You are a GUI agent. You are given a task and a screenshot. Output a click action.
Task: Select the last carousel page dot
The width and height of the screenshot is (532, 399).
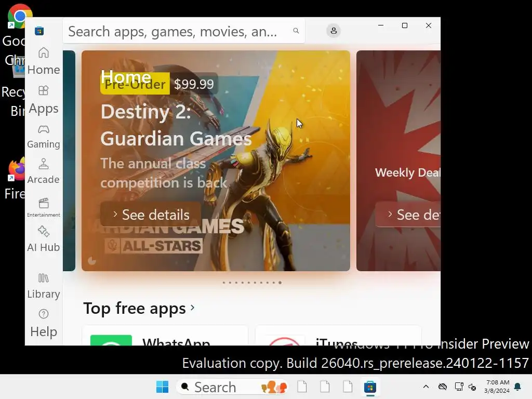coord(280,283)
